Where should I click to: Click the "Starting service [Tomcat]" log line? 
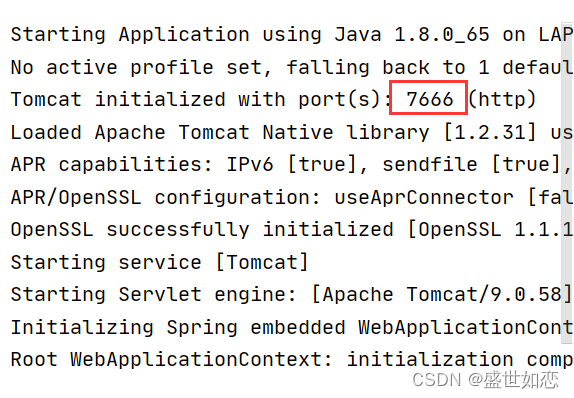point(160,262)
